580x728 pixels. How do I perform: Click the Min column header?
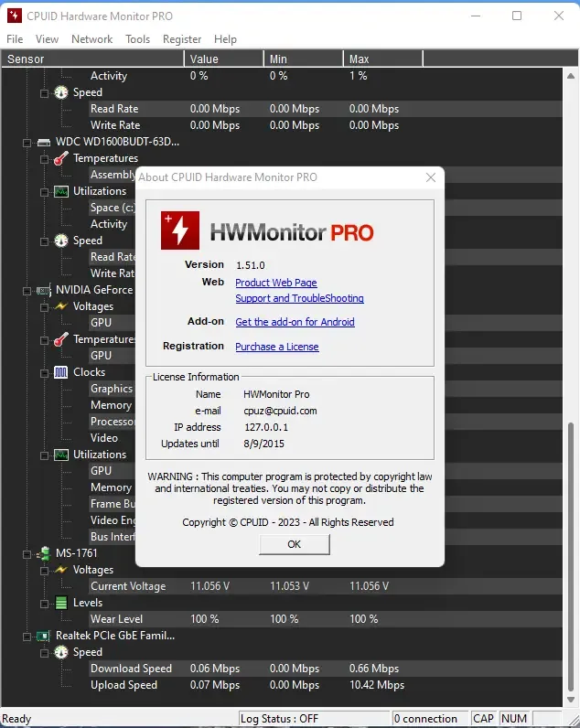303,59
